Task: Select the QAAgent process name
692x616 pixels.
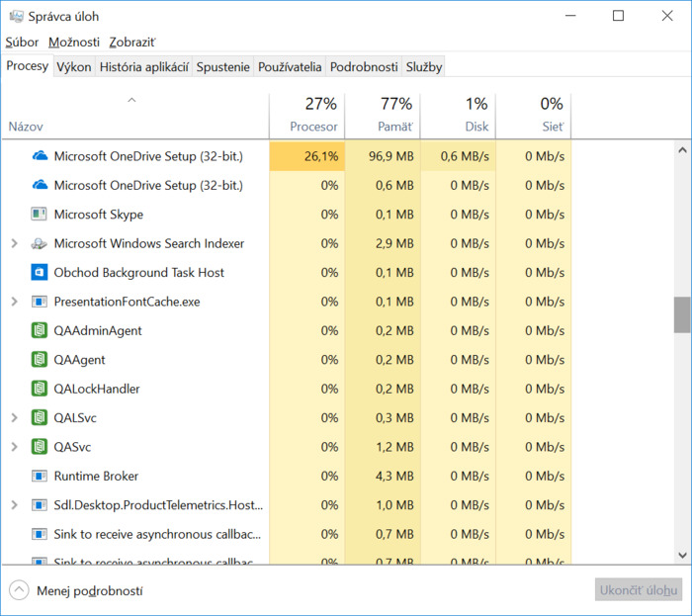Action: pos(79,360)
